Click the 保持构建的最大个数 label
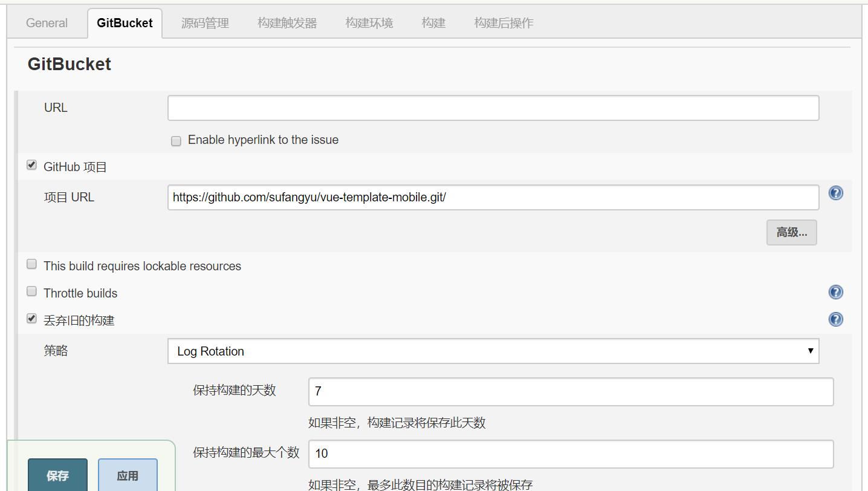868x491 pixels. coord(246,452)
